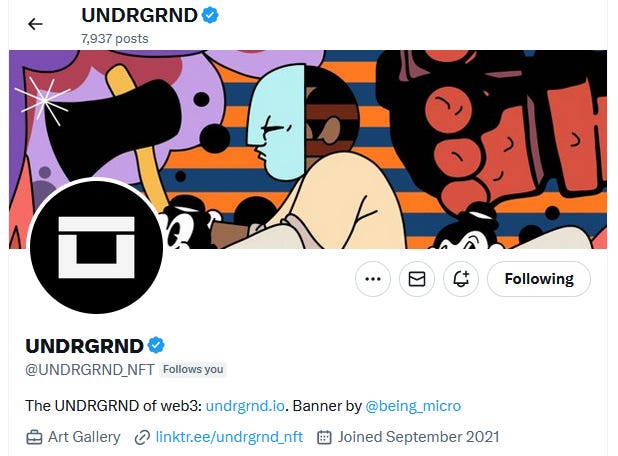Click the Joined September 2021 text

(419, 437)
